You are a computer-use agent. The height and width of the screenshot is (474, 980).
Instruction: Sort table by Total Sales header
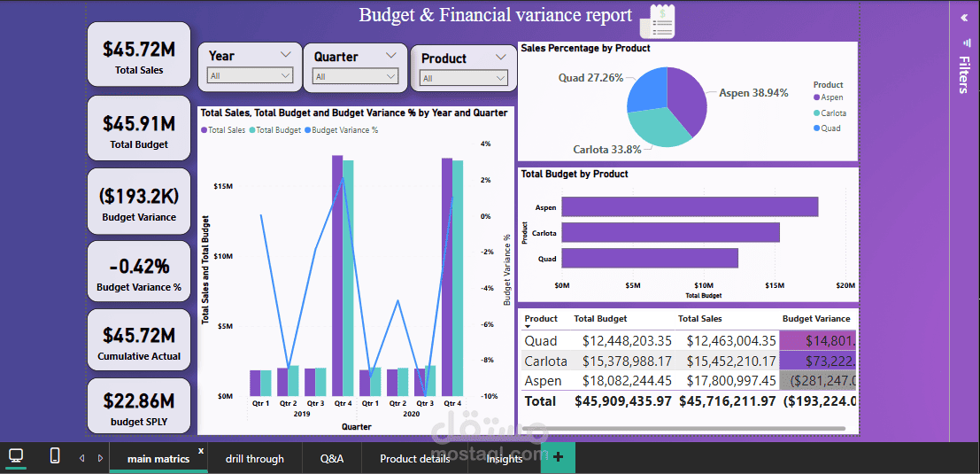click(700, 319)
